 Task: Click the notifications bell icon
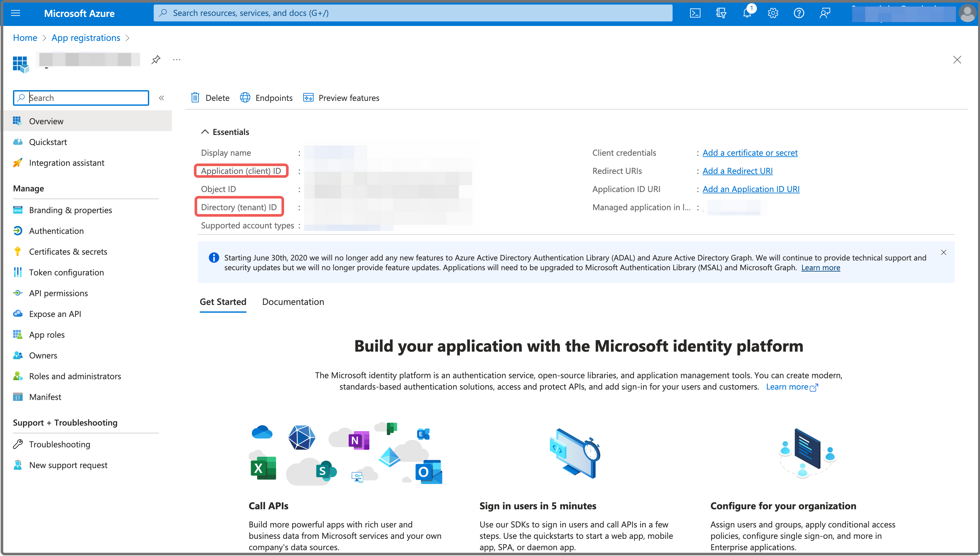tap(747, 13)
